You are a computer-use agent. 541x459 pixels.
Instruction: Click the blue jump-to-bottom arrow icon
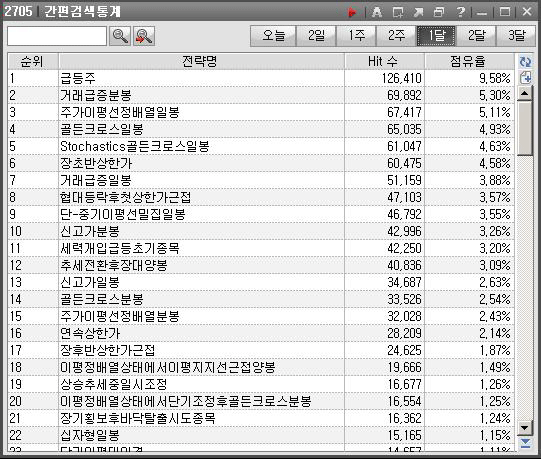(525, 443)
